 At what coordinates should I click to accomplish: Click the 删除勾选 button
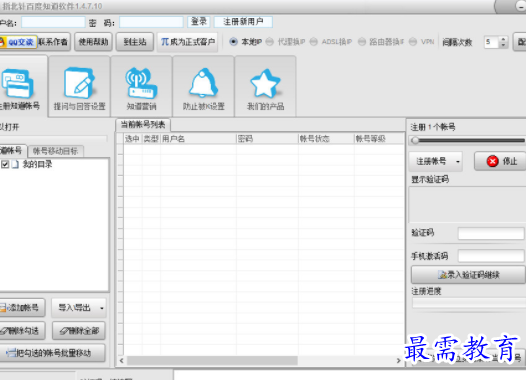(22, 331)
